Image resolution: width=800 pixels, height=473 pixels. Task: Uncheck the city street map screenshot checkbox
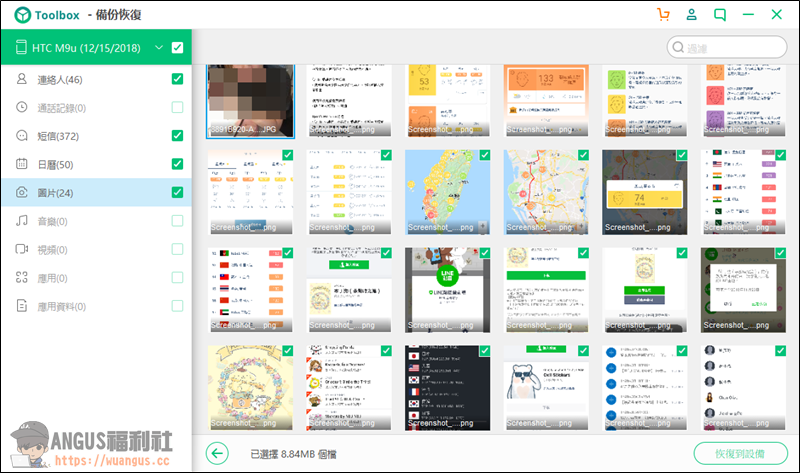[583, 155]
